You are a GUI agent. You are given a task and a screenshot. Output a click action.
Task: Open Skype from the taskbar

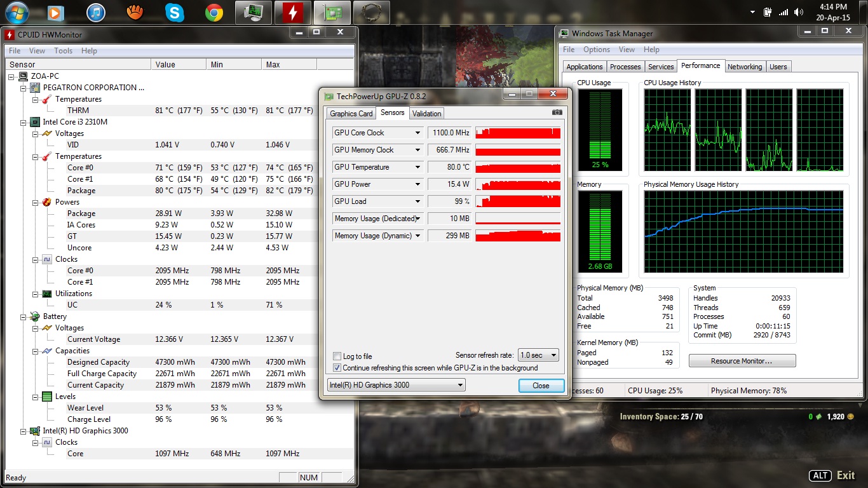pyautogui.click(x=174, y=12)
